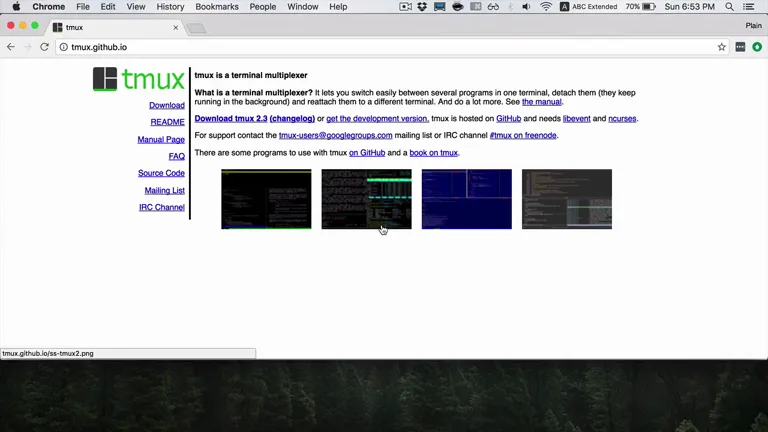Click the screen recording menu bar icon
Image resolution: width=768 pixels, height=432 pixels.
coord(405,7)
